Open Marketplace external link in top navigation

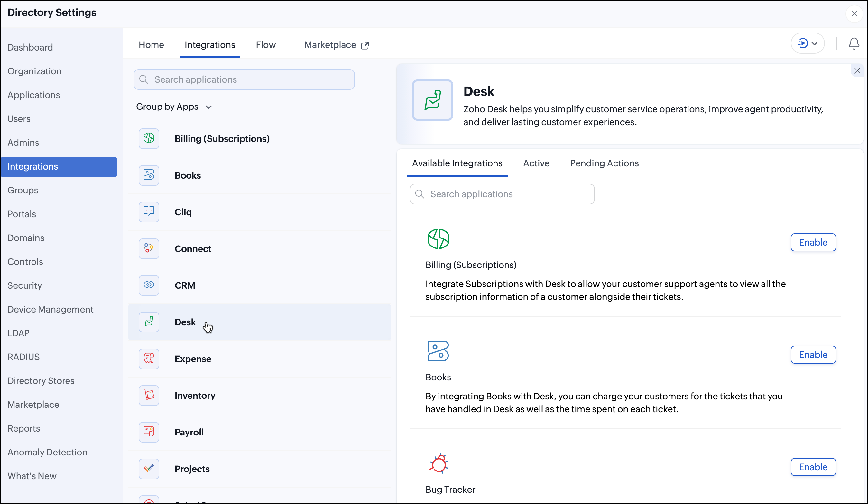point(337,45)
